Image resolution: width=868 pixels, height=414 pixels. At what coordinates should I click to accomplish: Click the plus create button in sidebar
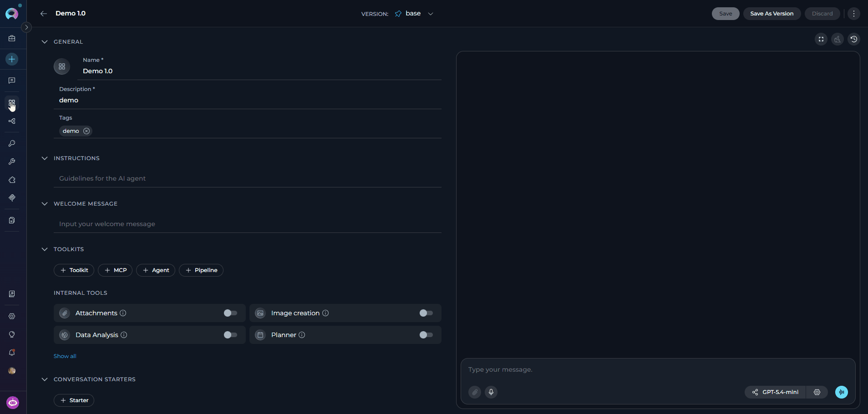click(12, 59)
